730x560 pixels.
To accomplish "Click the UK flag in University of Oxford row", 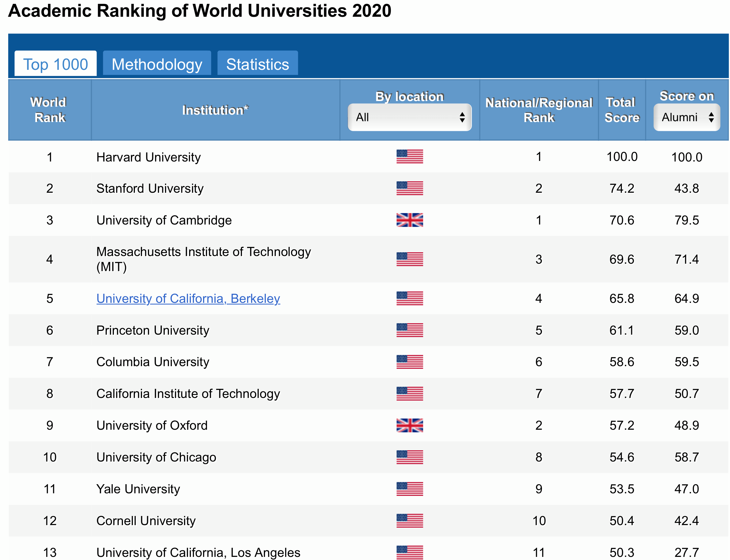I will tap(410, 425).
